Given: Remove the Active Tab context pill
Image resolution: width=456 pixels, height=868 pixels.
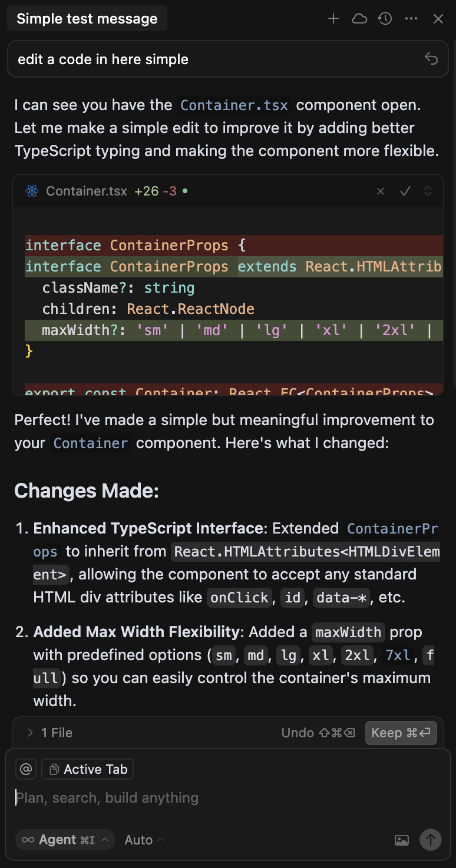Looking at the screenshot, I should pos(88,769).
